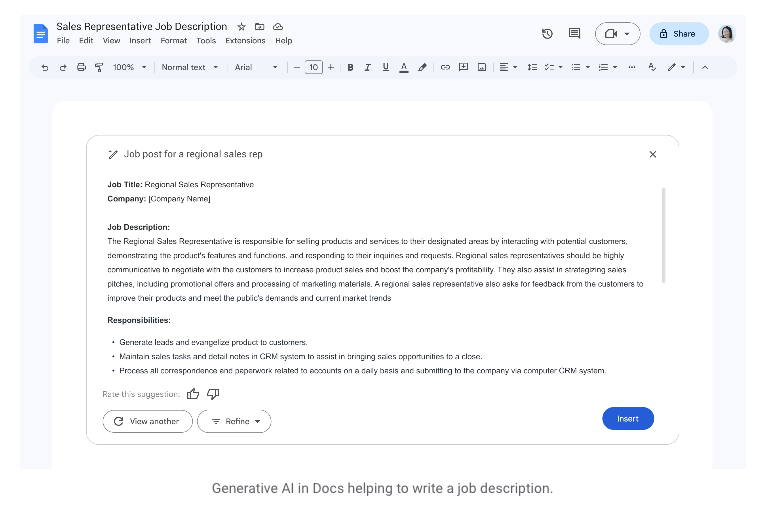Open the text color picker
The width and height of the screenshot is (761, 514).
click(403, 67)
